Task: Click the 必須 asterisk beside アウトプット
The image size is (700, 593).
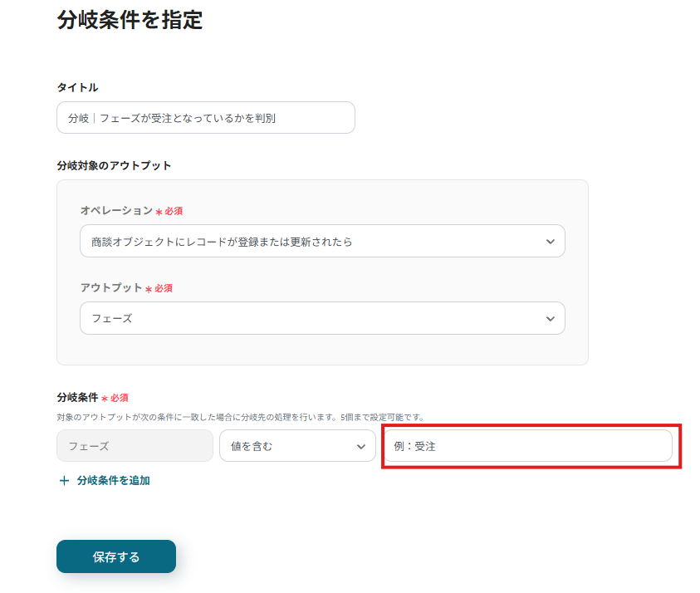Action: (149, 287)
